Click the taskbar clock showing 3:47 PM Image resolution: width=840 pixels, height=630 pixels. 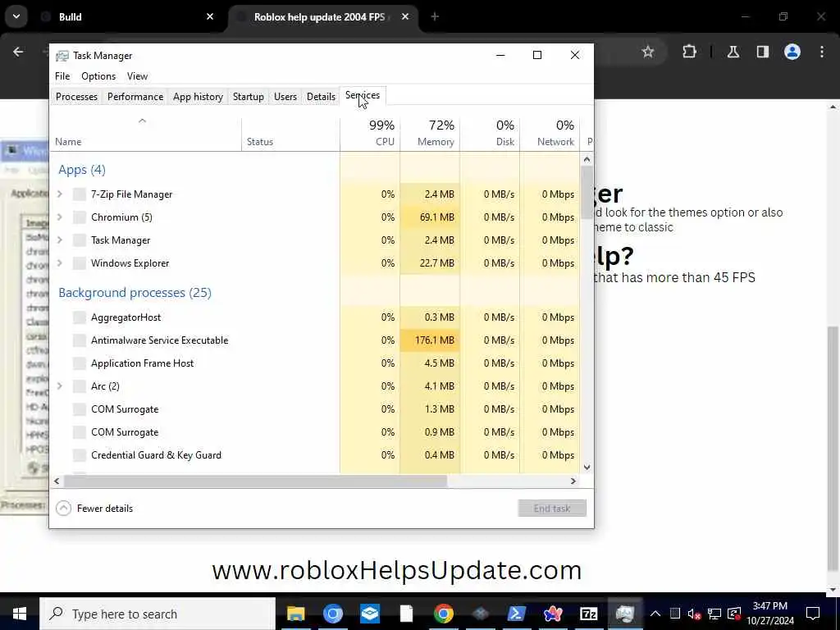(769, 614)
